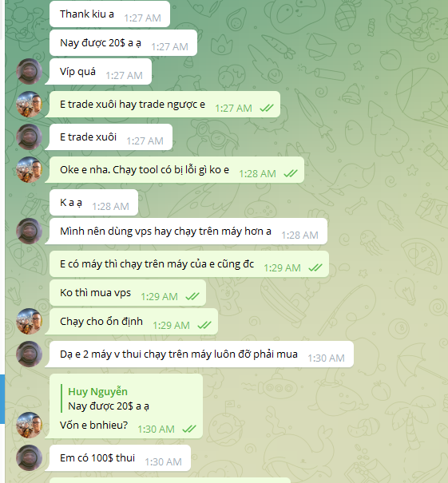The image size is (448, 483).
Task: Open avatar beside 'Víp quá' message
Action: pos(29,72)
